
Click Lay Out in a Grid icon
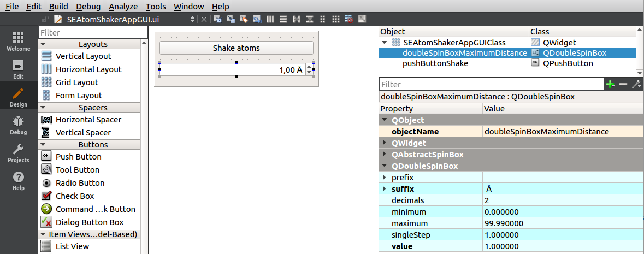(336, 19)
